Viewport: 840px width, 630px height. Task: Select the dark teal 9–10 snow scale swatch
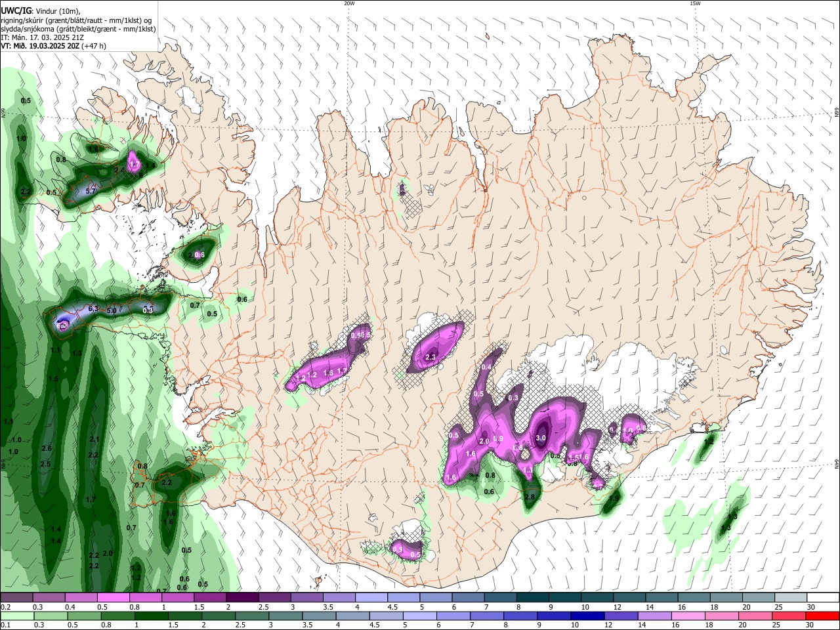pyautogui.click(x=564, y=598)
